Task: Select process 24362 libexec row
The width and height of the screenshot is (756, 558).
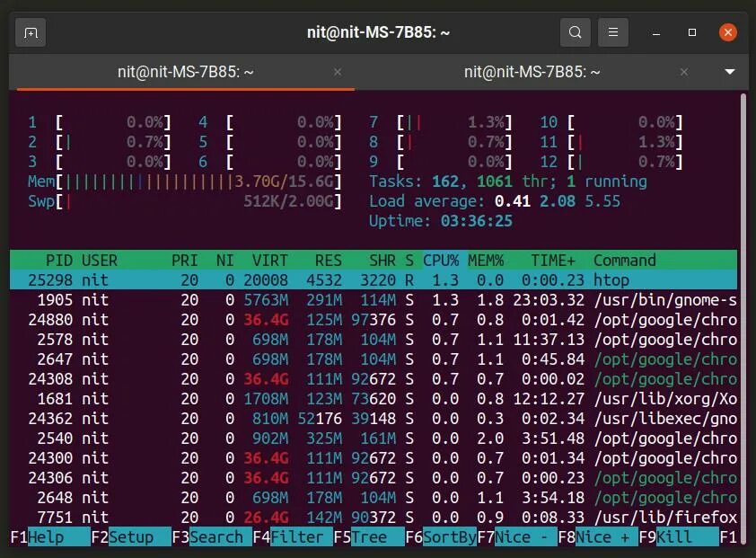Action: click(374, 419)
